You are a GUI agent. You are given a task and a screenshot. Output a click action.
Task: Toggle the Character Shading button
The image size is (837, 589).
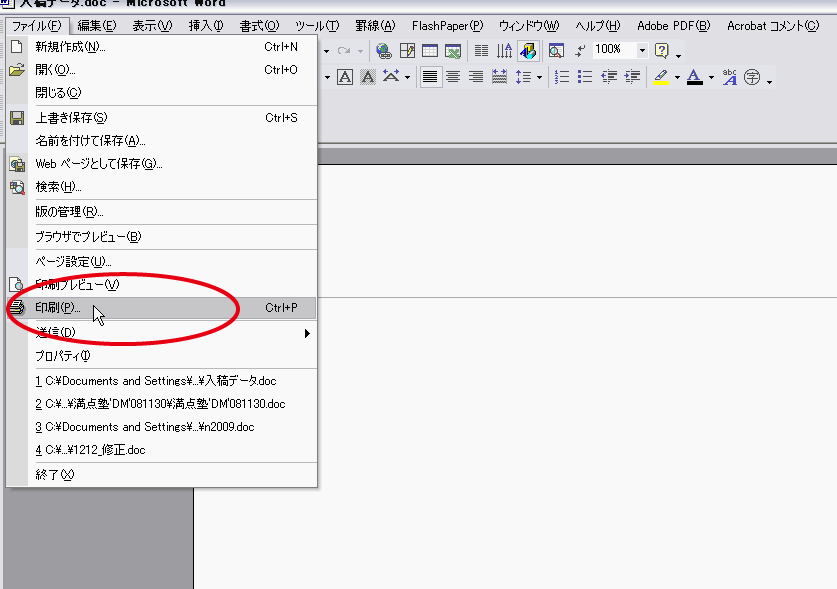click(368, 77)
